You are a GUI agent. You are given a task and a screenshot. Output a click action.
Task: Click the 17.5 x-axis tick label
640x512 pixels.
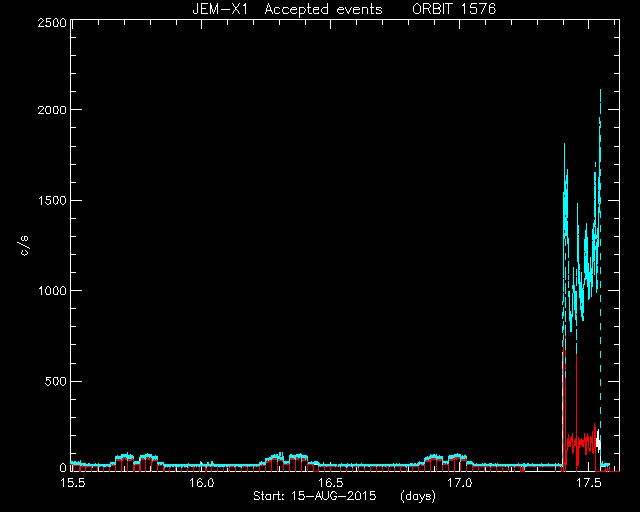[589, 483]
